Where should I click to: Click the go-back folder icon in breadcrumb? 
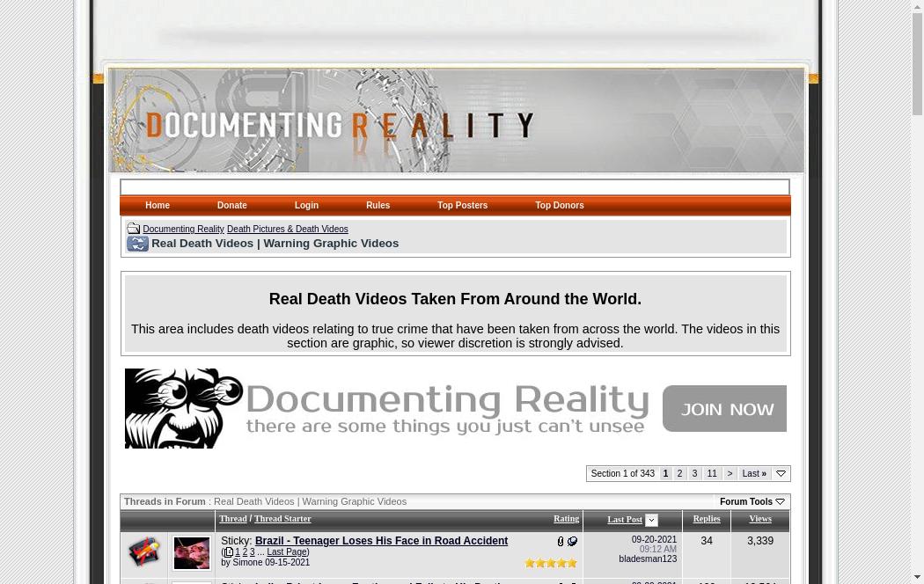coord(133,229)
